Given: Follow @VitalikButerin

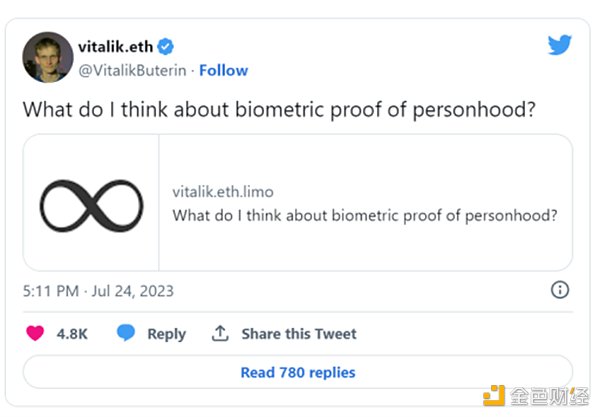Looking at the screenshot, I should pos(224,70).
